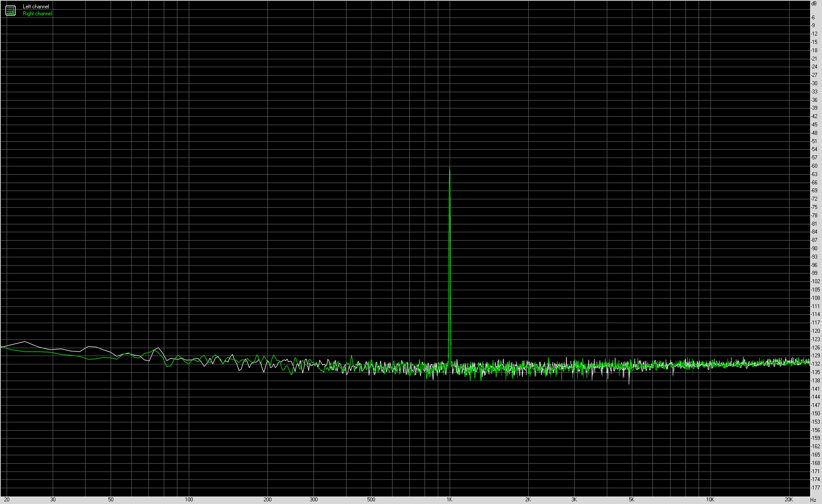Viewport: 822px width, 504px height.
Task: Click the 'Hz' unit label
Action: (x=813, y=500)
